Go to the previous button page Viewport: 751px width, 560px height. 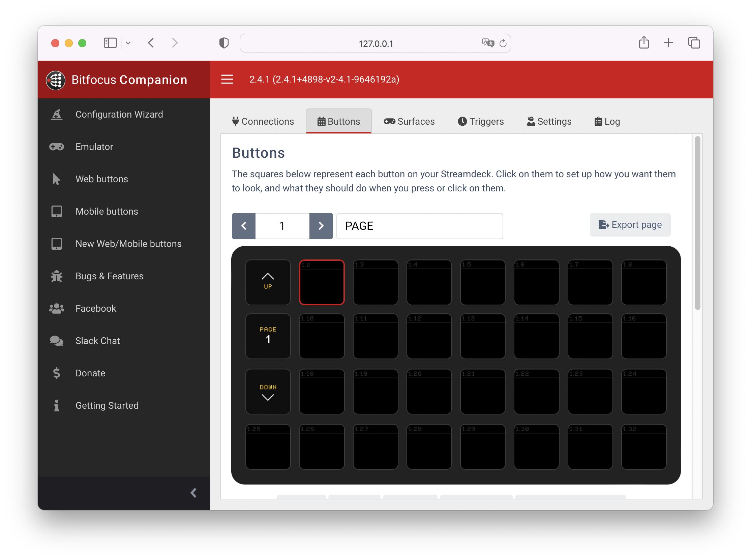[x=243, y=226]
